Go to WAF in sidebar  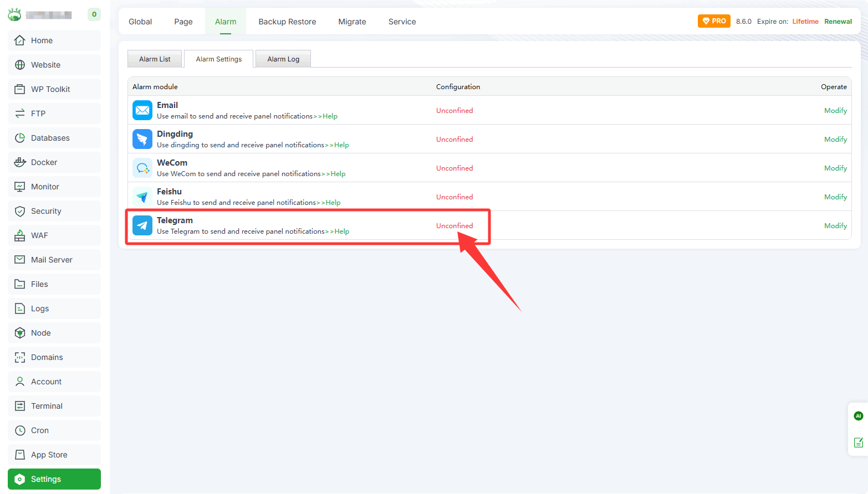54,235
